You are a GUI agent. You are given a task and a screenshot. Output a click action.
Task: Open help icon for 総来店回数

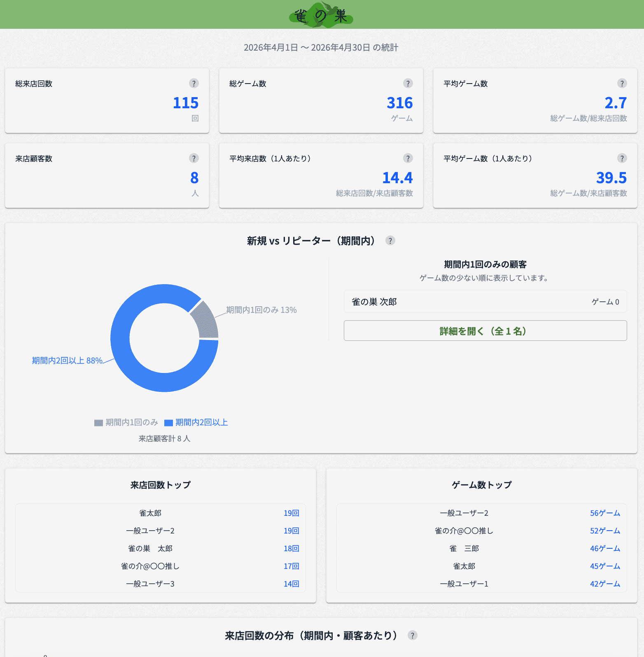coord(194,83)
